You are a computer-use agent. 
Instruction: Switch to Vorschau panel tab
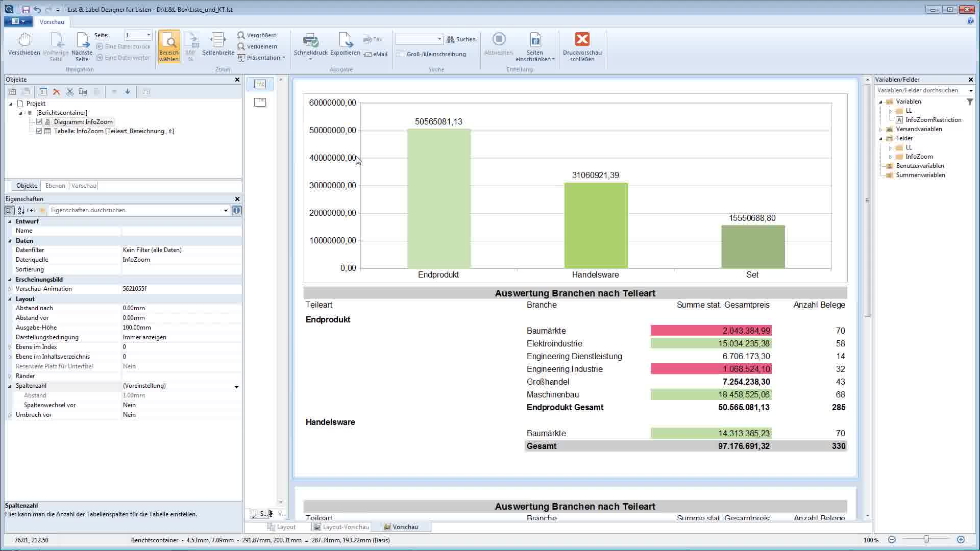pos(84,186)
